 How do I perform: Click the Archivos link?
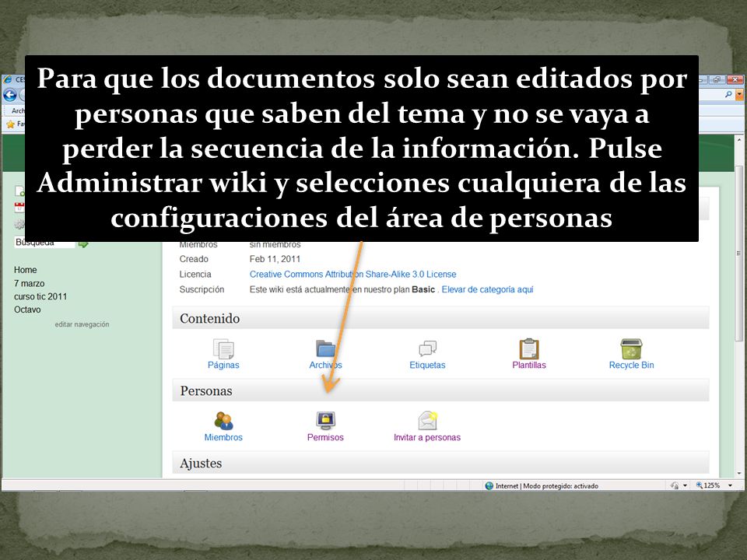pyautogui.click(x=325, y=366)
